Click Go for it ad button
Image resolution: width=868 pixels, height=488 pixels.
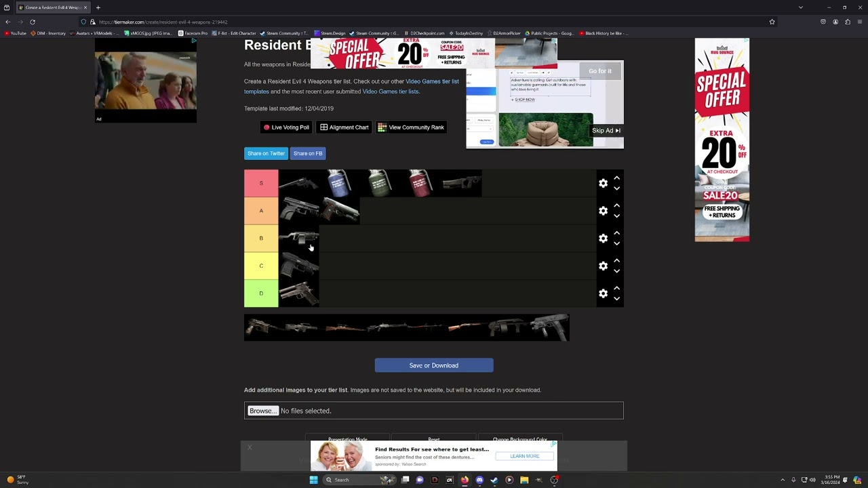coord(600,71)
